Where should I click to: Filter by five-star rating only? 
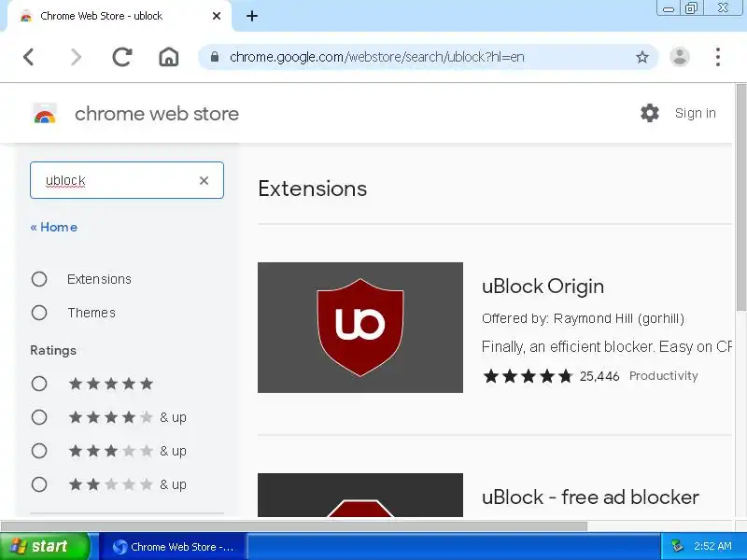point(39,384)
